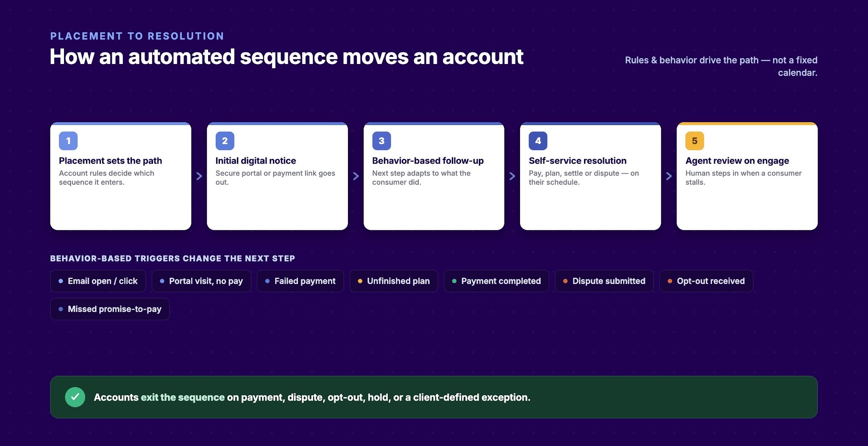Click 'Secure portal or payment link' description
The width and height of the screenshot is (868, 446).
(x=275, y=178)
